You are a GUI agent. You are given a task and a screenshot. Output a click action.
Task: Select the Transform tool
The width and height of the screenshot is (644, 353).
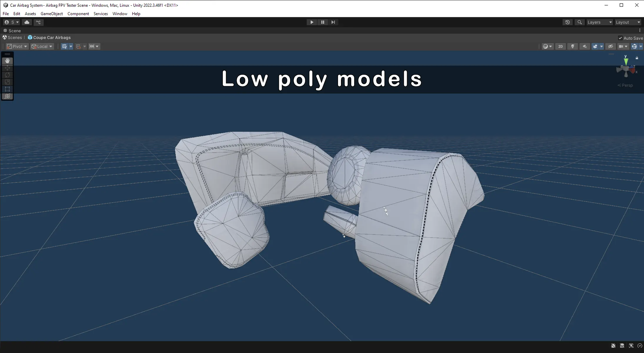pos(7,96)
